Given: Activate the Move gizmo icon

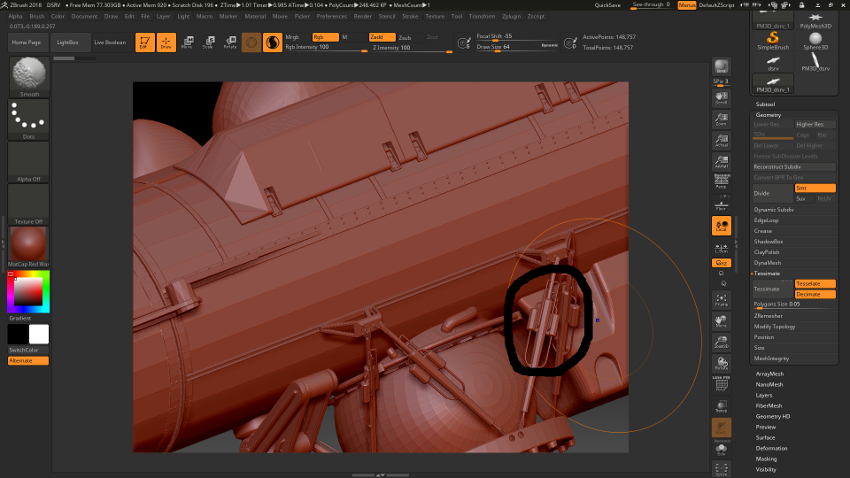Looking at the screenshot, I should coord(187,42).
